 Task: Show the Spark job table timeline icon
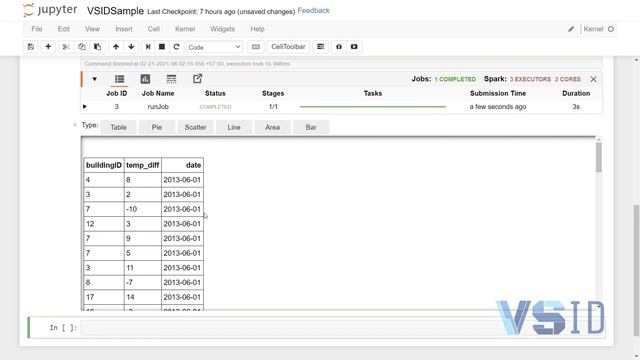171,79
